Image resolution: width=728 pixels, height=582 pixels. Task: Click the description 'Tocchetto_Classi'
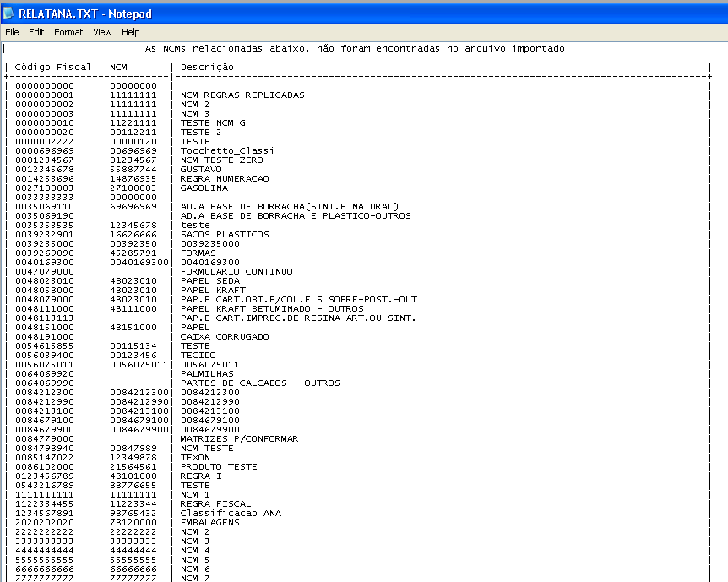[x=227, y=150]
